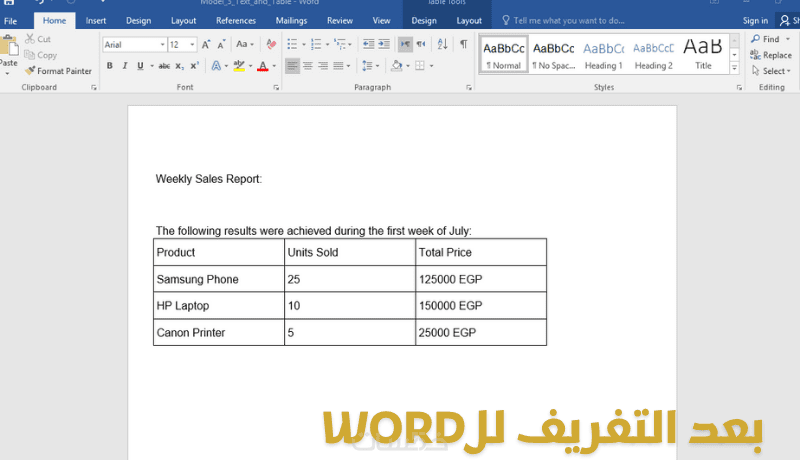Apply numbered list formatting
This screenshot has width=800, height=460.
pos(316,44)
